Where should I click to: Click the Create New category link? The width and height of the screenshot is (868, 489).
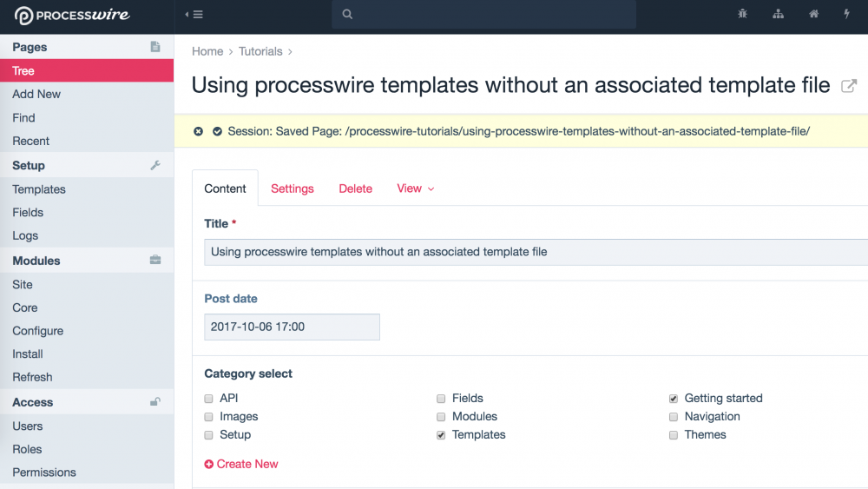point(241,464)
